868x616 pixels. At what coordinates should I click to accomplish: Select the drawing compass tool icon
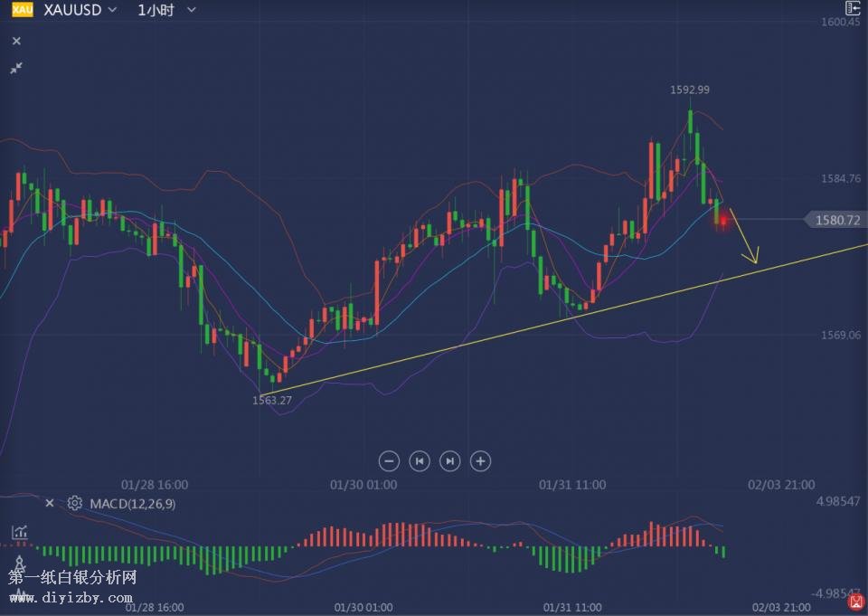(x=19, y=564)
